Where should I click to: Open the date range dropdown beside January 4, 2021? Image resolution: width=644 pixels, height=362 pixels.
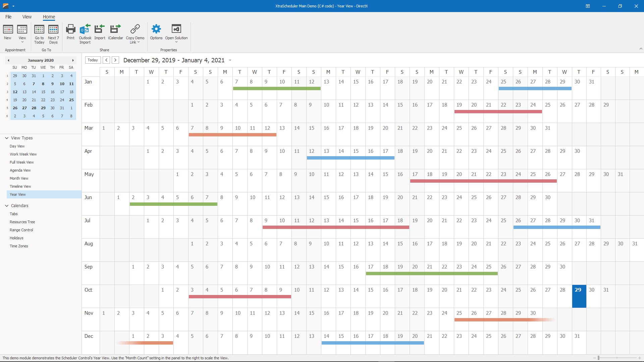tap(230, 60)
